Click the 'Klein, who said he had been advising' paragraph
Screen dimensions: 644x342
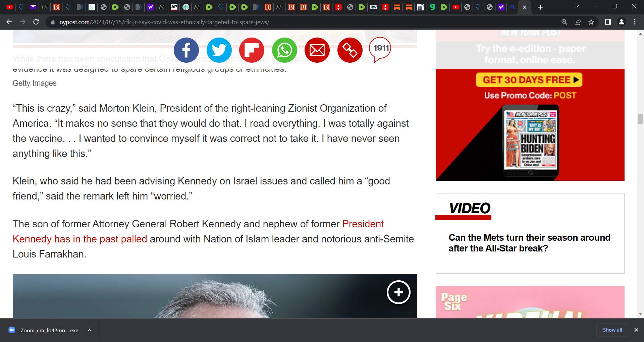click(x=201, y=188)
